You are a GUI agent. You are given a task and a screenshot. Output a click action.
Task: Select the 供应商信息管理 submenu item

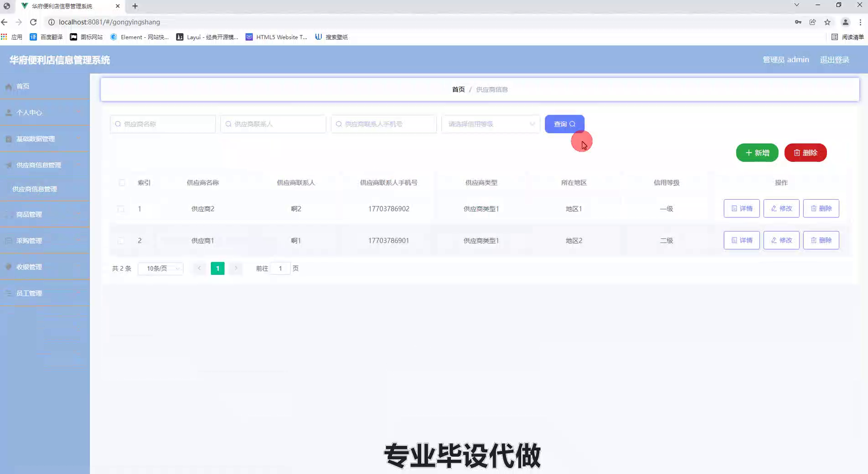(x=45, y=189)
